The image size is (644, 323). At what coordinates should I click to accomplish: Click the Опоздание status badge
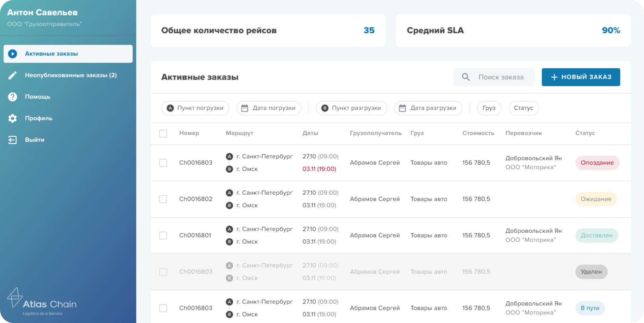(597, 163)
